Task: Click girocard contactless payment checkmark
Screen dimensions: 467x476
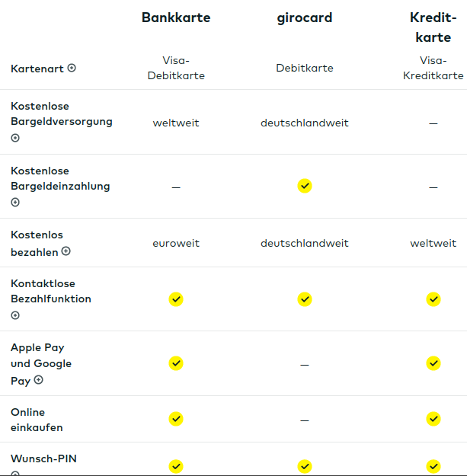Action: coord(305,299)
